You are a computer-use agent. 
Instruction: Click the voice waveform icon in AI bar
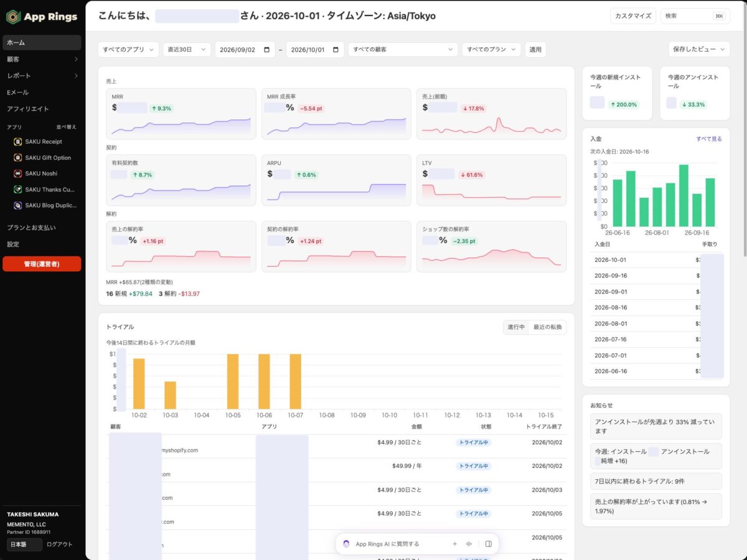click(469, 544)
